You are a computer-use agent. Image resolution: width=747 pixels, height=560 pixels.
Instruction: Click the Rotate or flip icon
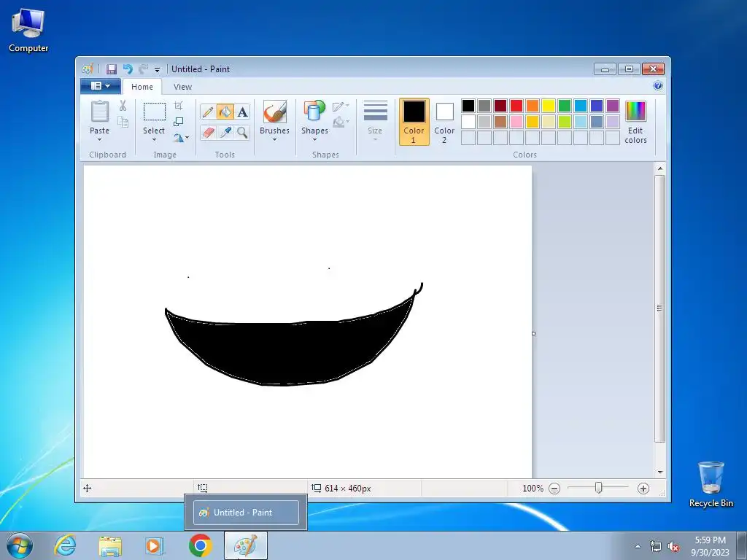[x=178, y=138]
